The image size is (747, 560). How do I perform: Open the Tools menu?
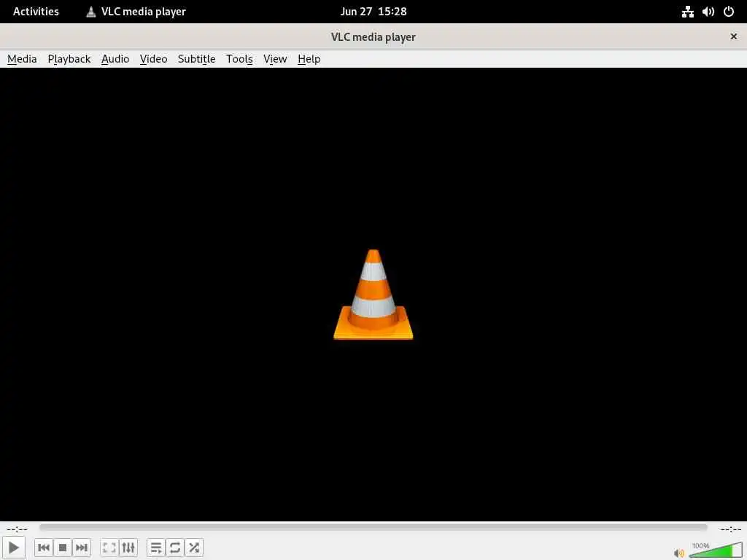click(239, 59)
